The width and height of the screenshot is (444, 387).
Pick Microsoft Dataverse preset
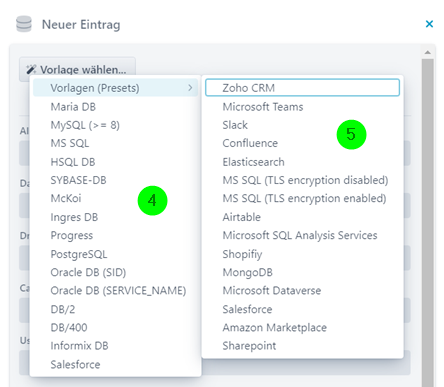click(302, 291)
